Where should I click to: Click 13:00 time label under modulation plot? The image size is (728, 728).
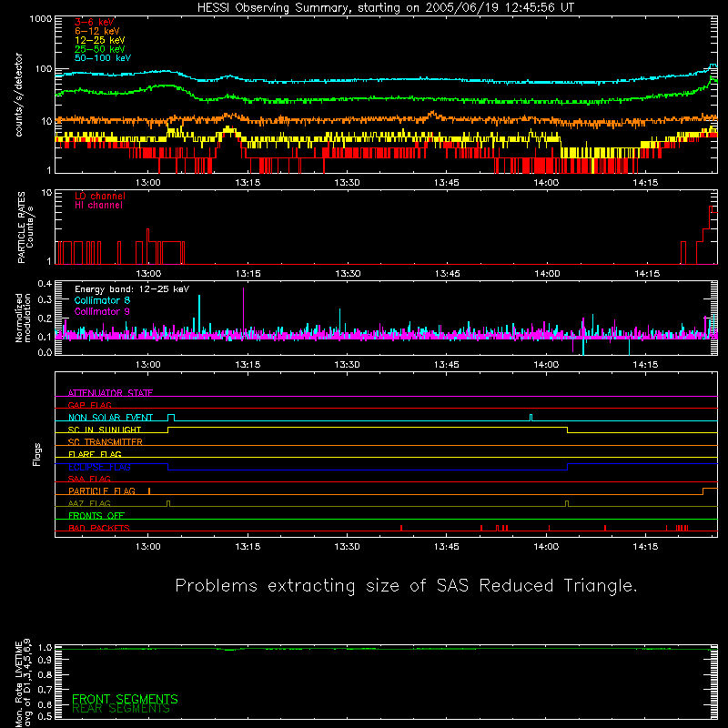[x=148, y=365]
